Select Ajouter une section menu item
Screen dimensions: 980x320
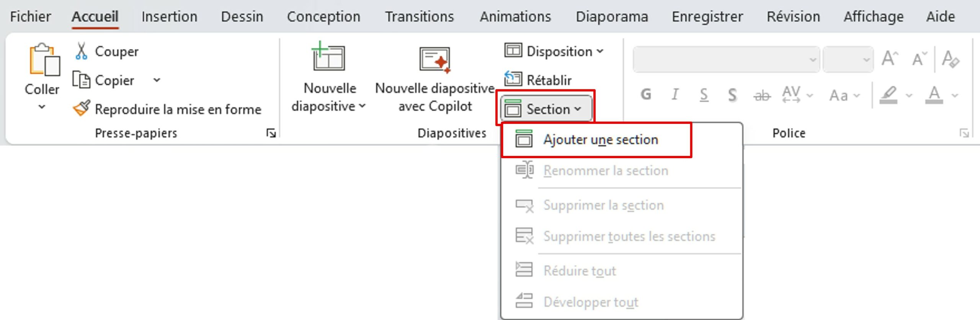(x=600, y=140)
